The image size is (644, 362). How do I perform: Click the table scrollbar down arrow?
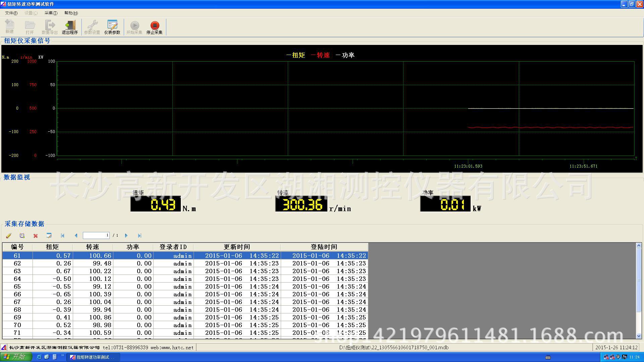click(x=639, y=336)
